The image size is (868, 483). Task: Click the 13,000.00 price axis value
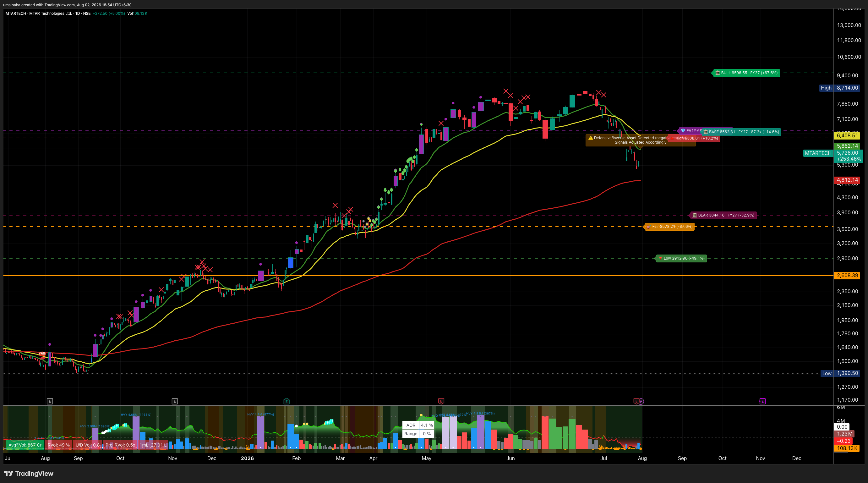click(849, 25)
